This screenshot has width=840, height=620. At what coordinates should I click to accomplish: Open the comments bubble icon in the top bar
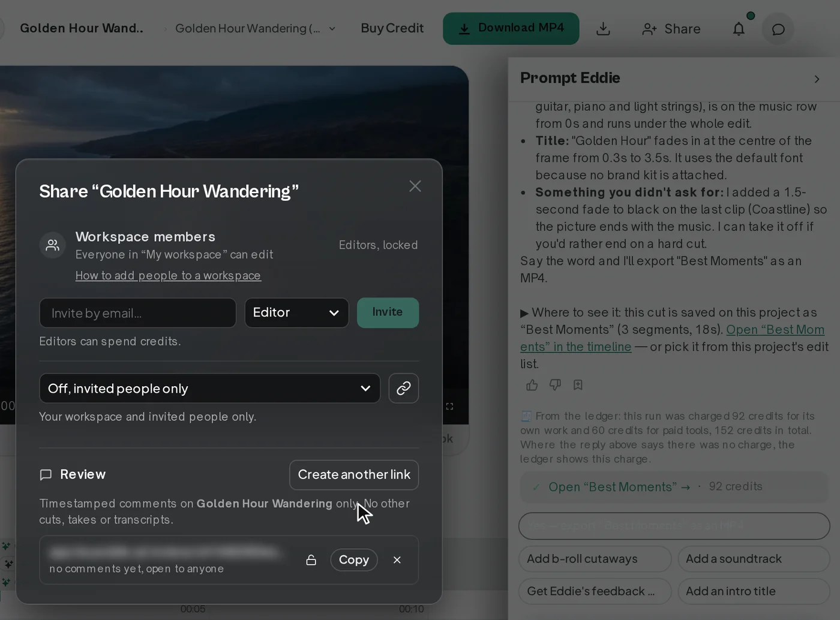pyautogui.click(x=778, y=29)
